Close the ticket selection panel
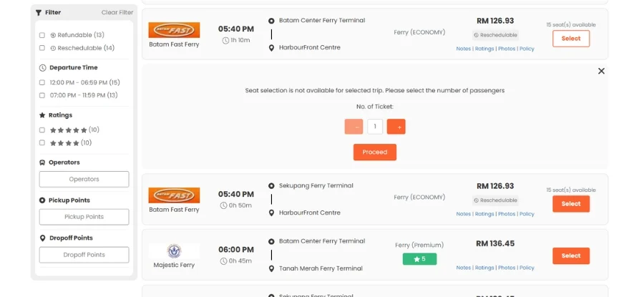Image resolution: width=644 pixels, height=297 pixels. point(601,71)
